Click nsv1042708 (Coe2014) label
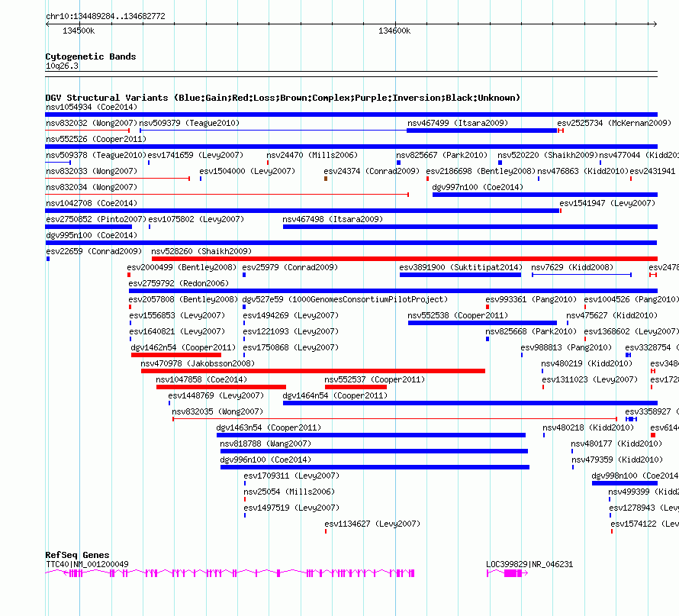Image resolution: width=679 pixels, height=616 pixels. coord(92,203)
